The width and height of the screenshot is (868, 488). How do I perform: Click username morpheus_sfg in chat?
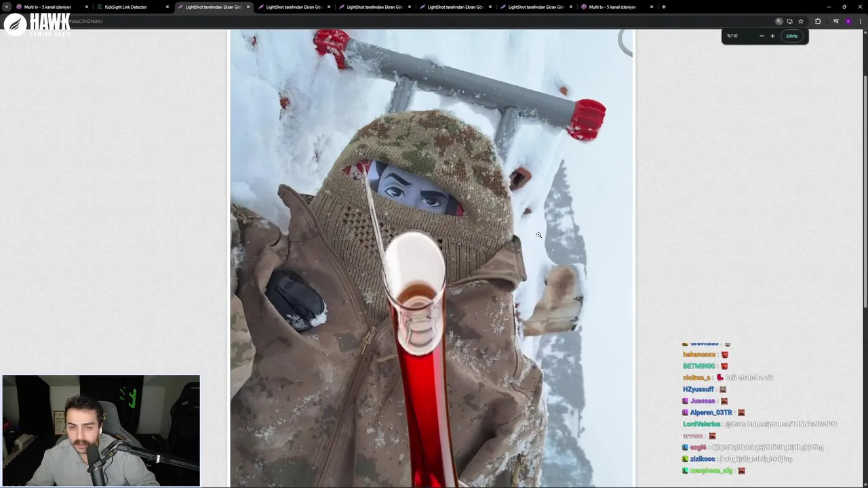point(711,470)
